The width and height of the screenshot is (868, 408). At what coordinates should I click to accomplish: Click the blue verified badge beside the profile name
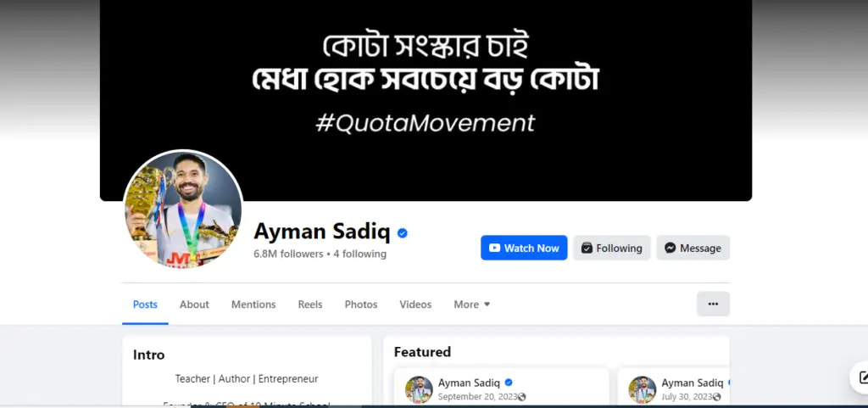[403, 233]
